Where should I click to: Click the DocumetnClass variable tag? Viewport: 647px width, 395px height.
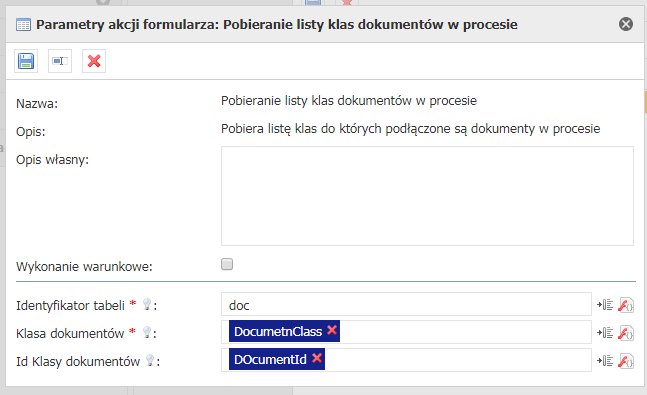(x=278, y=331)
